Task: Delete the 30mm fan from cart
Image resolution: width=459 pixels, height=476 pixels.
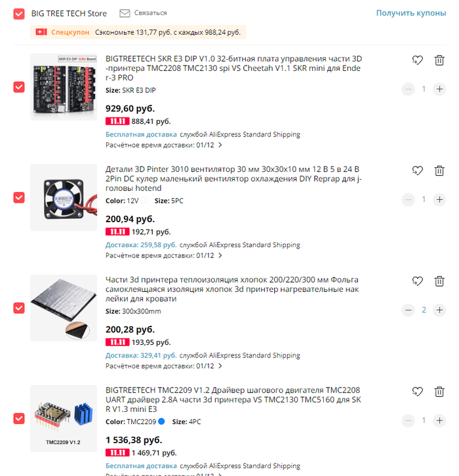Action: [439, 170]
